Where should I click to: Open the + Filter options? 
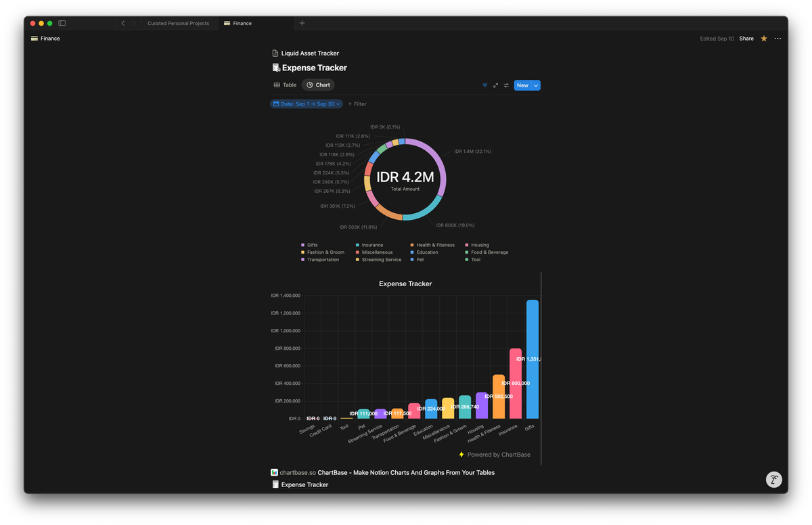pos(357,104)
